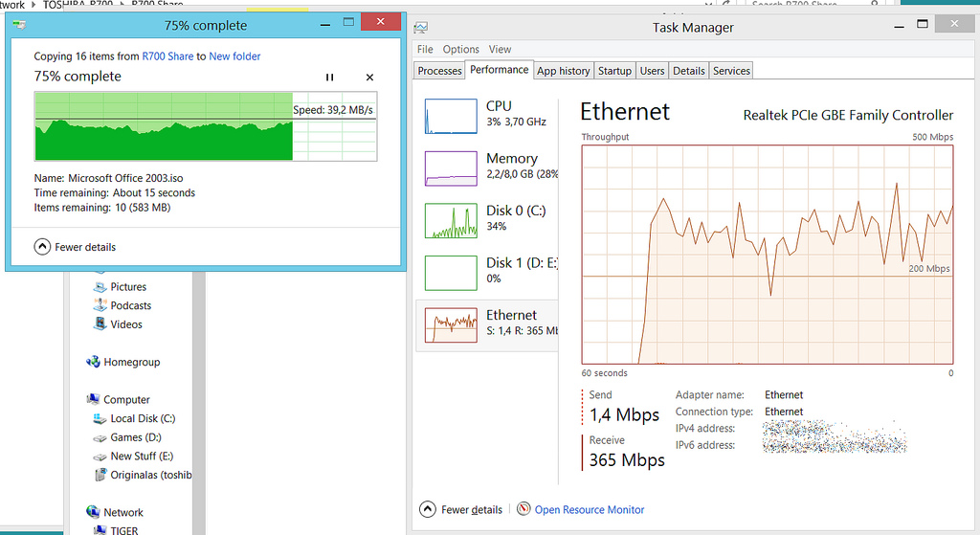Click the Games (D:) drive icon

100,437
